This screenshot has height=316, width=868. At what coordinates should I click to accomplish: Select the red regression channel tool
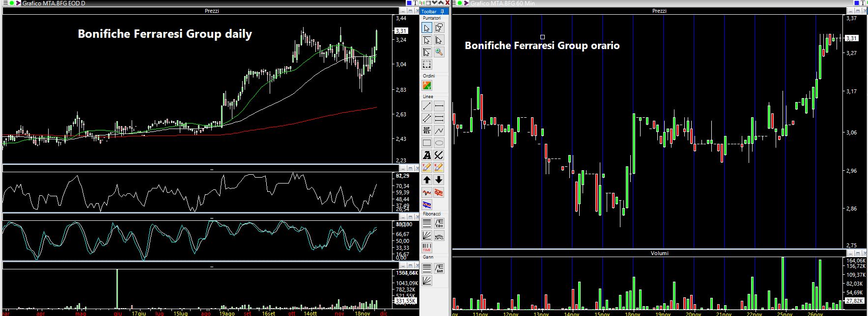tap(439, 192)
